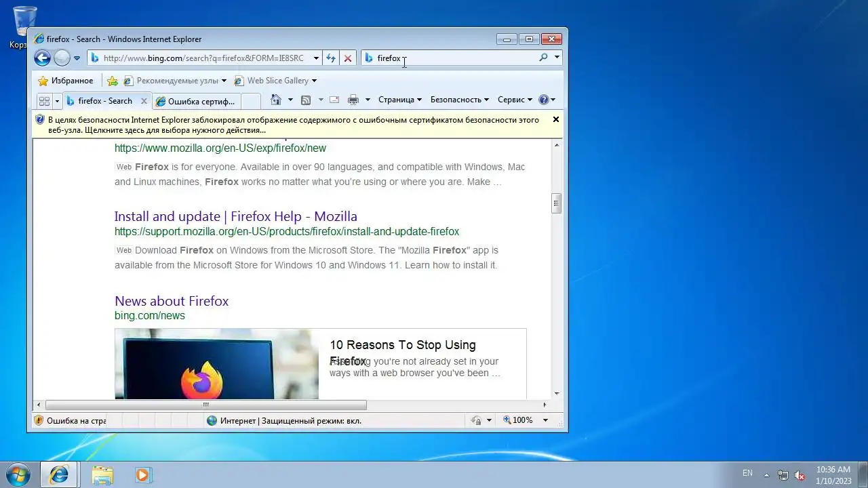Launch Windows Media Player from taskbar

click(x=142, y=475)
